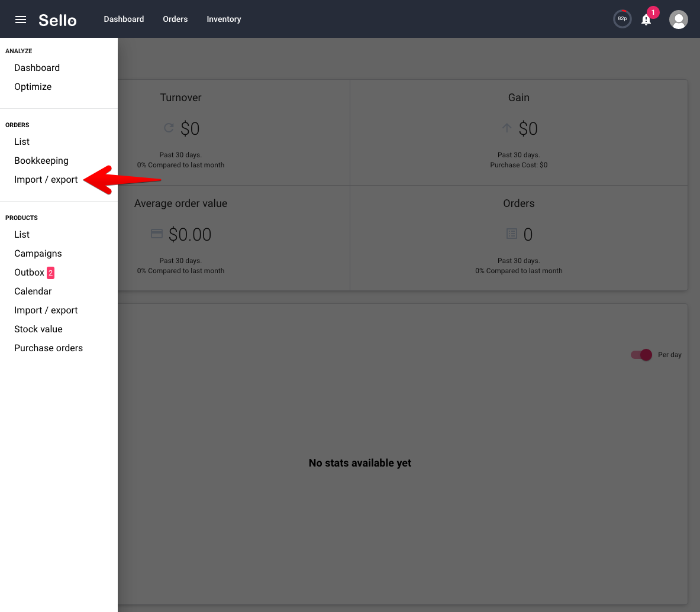This screenshot has height=612, width=700.
Task: Toggle the Per day switch
Action: (x=641, y=355)
